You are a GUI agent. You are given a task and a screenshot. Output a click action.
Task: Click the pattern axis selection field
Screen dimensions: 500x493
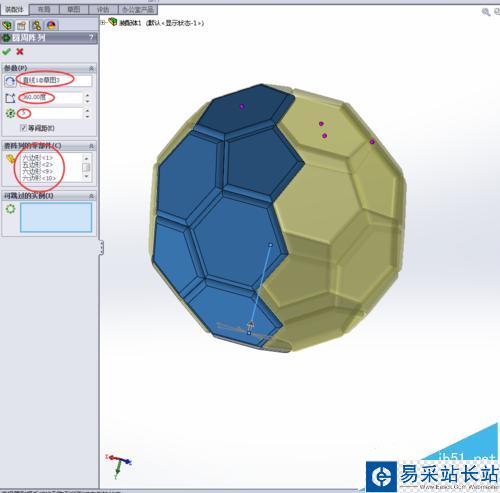click(55, 81)
